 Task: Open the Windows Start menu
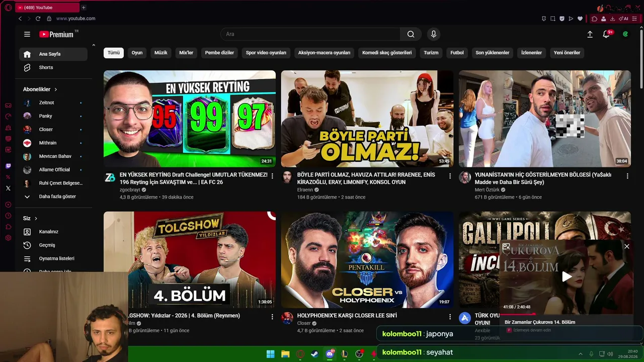pyautogui.click(x=270, y=354)
